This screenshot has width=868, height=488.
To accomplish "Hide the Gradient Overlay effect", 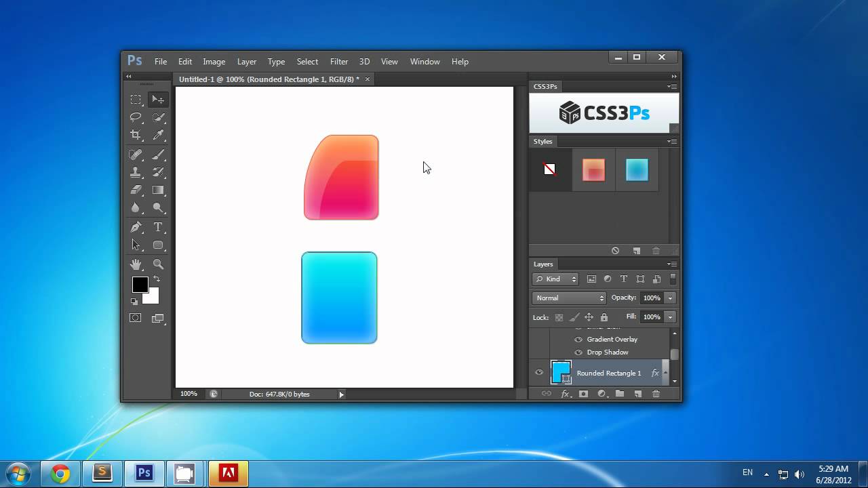I will pyautogui.click(x=578, y=339).
